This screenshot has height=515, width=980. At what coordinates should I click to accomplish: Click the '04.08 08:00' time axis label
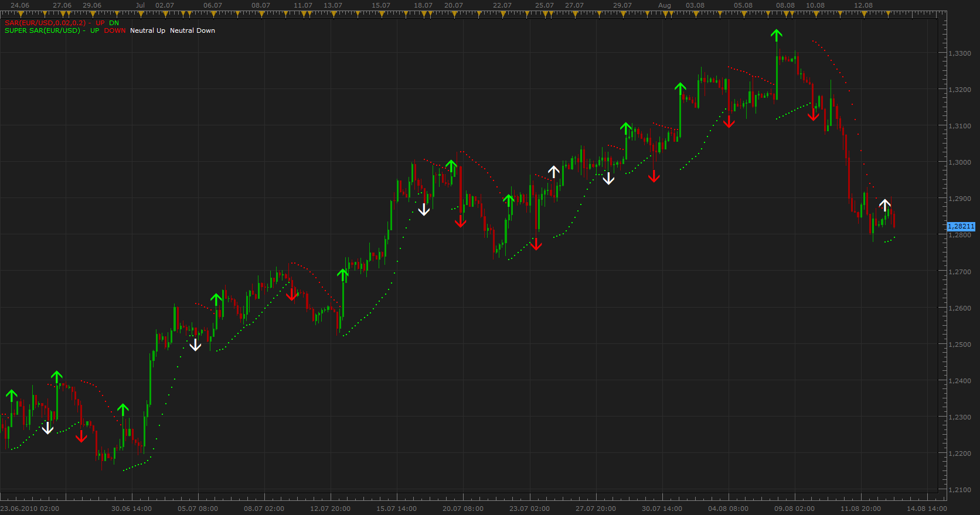coord(729,509)
